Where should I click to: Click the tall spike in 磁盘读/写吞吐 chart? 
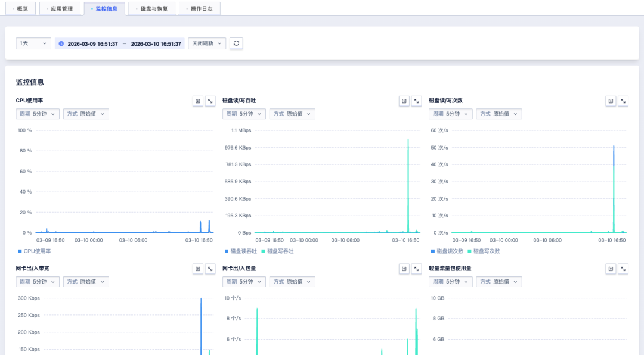point(408,185)
